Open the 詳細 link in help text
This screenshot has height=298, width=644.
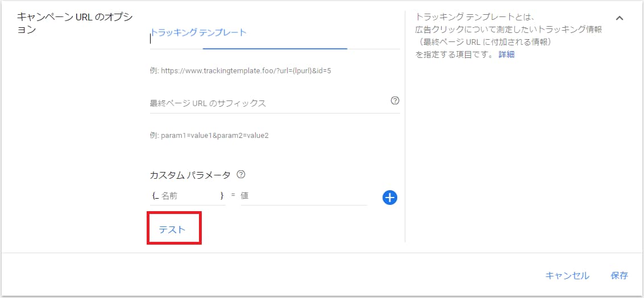pyautogui.click(x=506, y=55)
